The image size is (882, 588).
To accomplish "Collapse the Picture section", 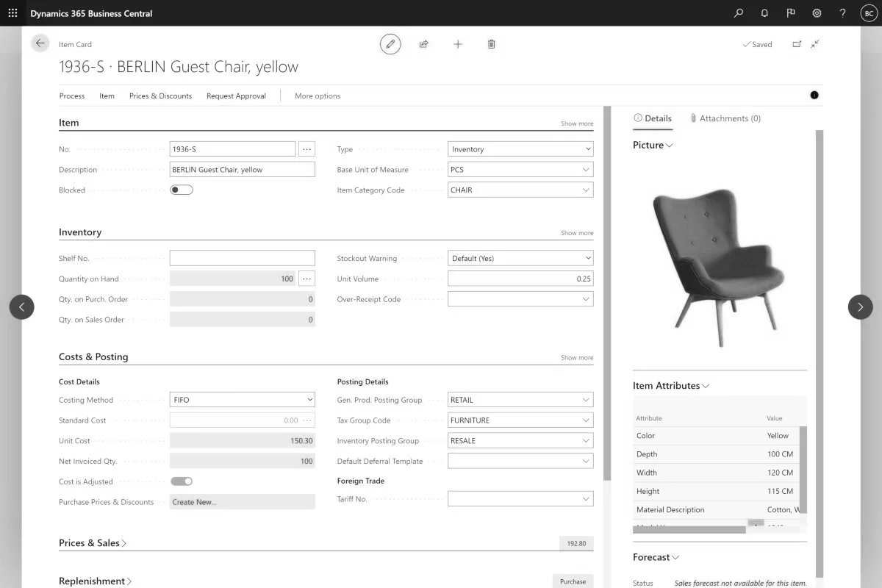I will click(653, 146).
